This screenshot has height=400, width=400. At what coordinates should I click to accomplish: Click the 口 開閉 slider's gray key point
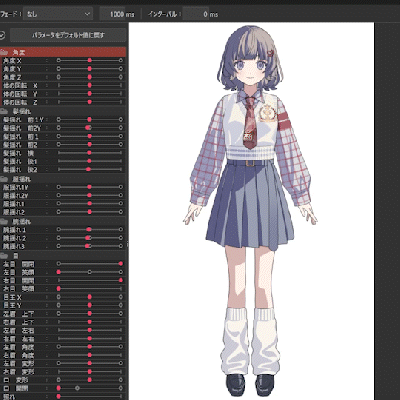(x=77, y=388)
